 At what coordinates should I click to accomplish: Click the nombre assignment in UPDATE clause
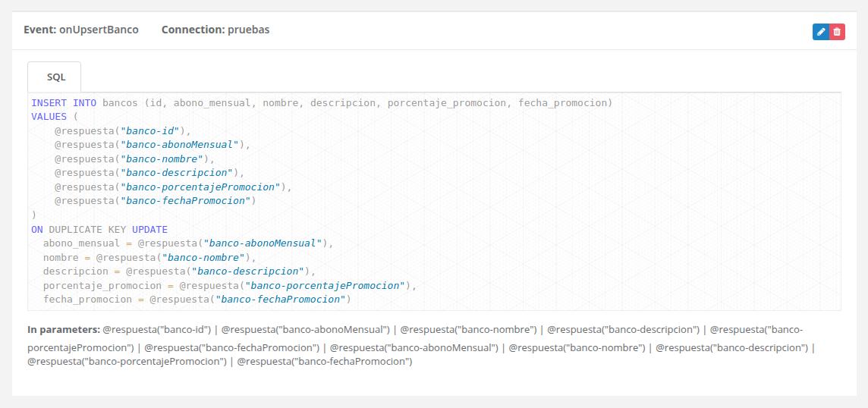(x=150, y=257)
